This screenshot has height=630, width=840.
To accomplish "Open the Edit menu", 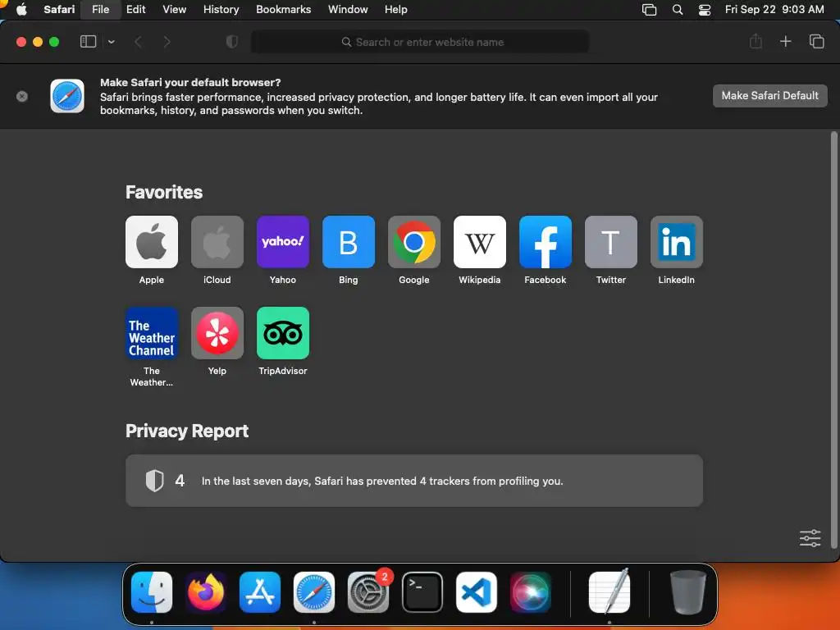I will 135,10.
